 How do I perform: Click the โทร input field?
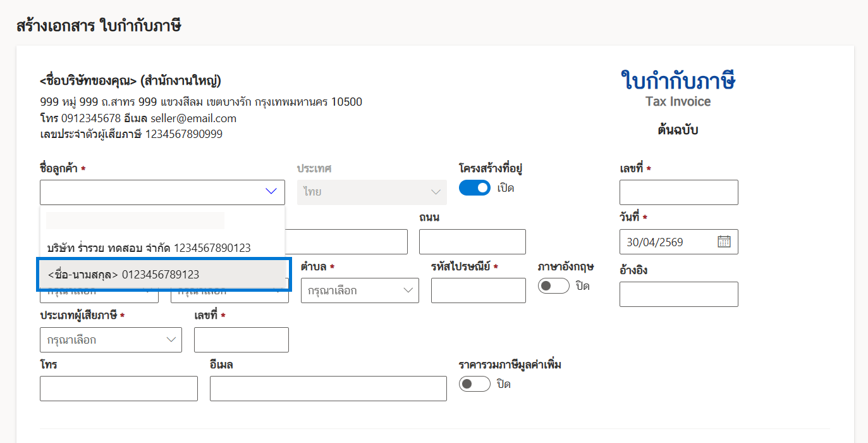point(118,389)
